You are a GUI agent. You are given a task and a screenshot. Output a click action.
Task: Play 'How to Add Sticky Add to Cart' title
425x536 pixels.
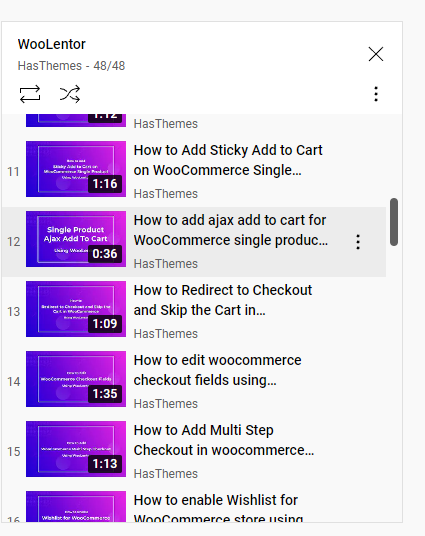point(228,160)
